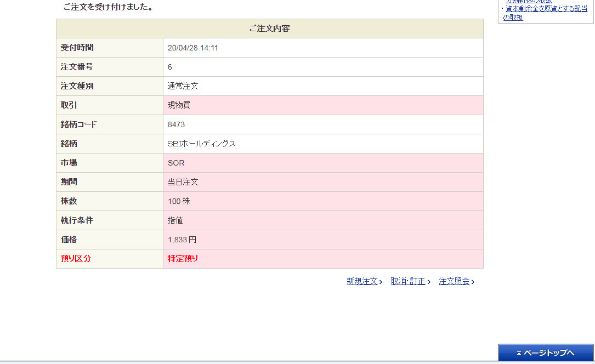Select the market value SOR

pyautogui.click(x=176, y=163)
